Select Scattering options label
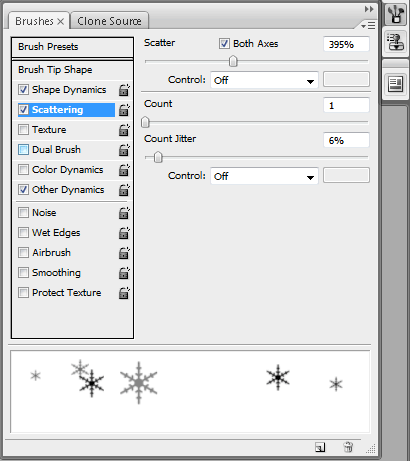 [57, 110]
